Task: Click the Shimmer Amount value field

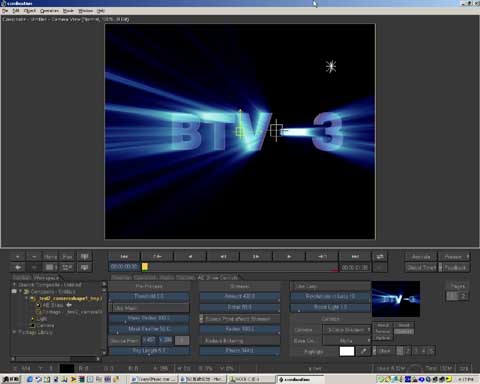Action: (240, 297)
